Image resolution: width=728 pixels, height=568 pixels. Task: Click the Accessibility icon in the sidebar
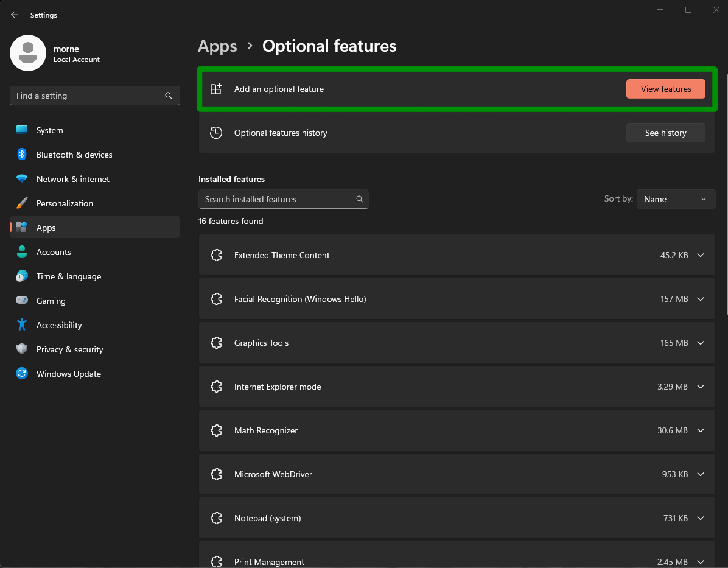[x=21, y=325]
